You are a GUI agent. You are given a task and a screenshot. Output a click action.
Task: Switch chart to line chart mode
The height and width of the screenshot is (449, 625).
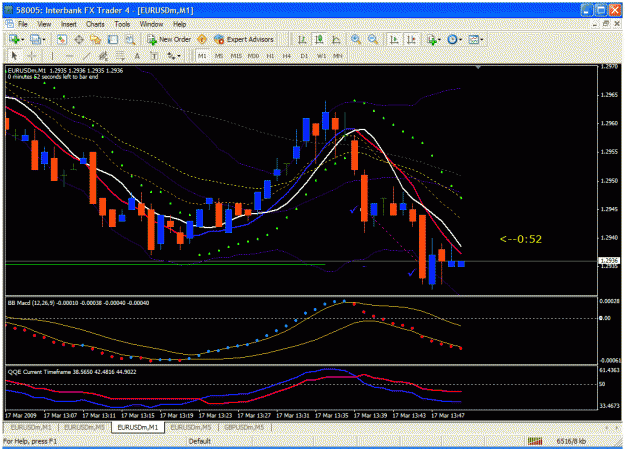click(x=336, y=39)
